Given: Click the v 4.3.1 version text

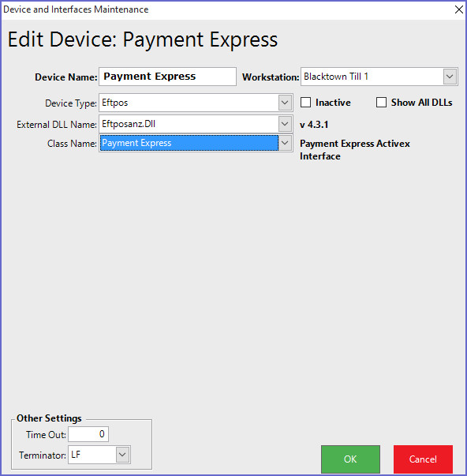Looking at the screenshot, I should (314, 125).
